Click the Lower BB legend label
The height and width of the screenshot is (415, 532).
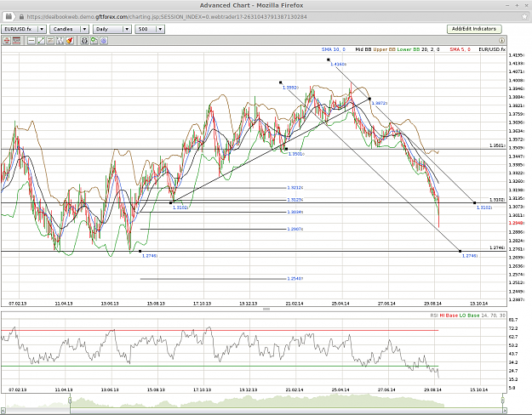409,49
